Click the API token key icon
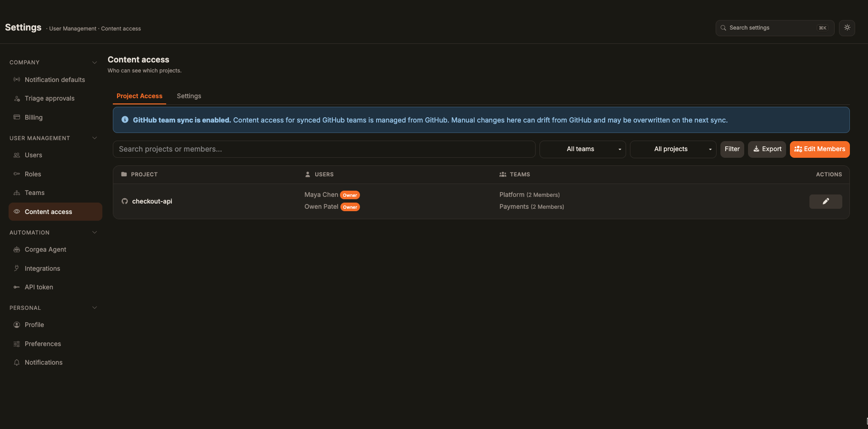 tap(17, 287)
